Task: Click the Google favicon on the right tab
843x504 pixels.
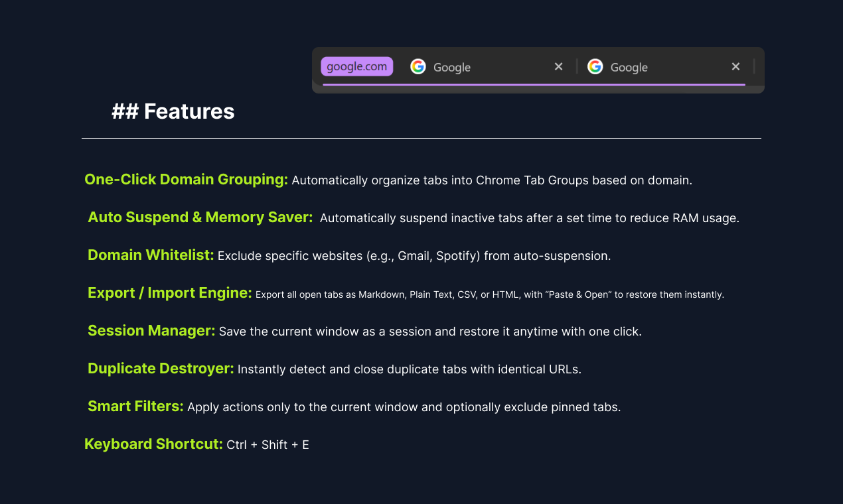Action: coord(595,66)
